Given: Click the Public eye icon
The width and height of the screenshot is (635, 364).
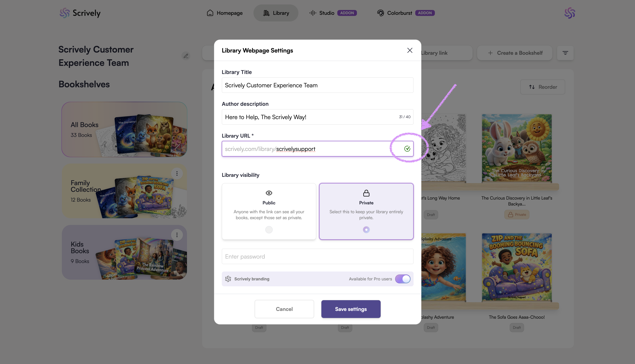Looking at the screenshot, I should click(x=269, y=193).
